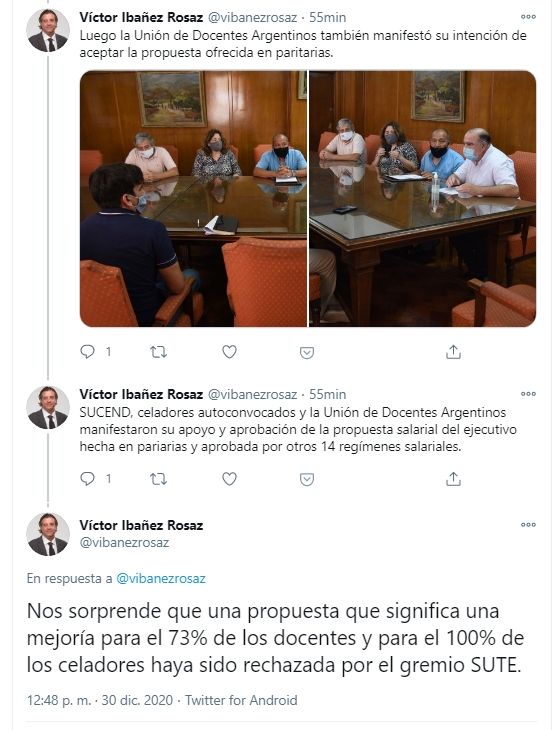Like the first tweet with photos
The height and width of the screenshot is (730, 560).
pyautogui.click(x=229, y=351)
